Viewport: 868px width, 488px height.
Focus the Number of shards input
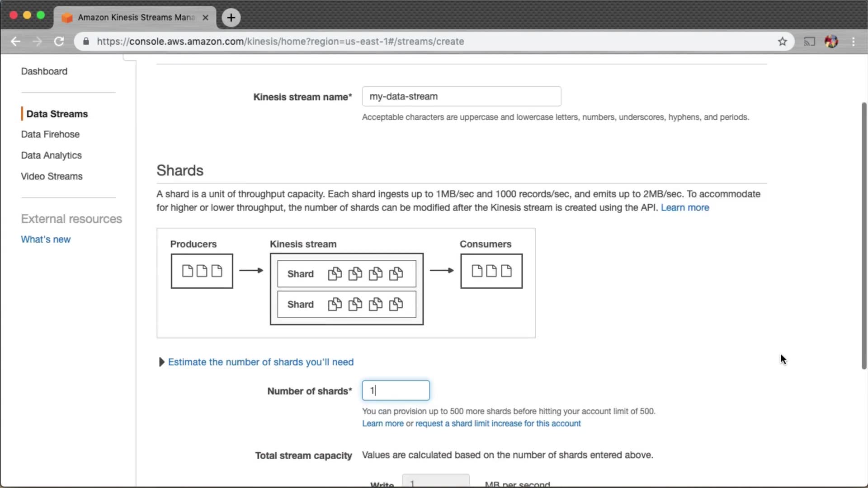coord(396,390)
